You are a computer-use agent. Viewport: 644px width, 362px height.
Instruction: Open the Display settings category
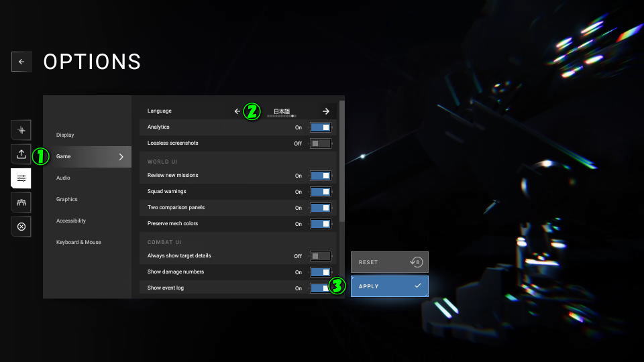66,135
